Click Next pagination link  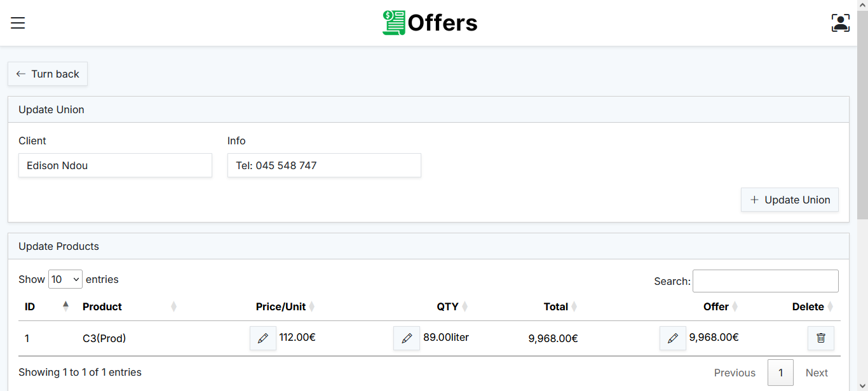click(x=817, y=373)
